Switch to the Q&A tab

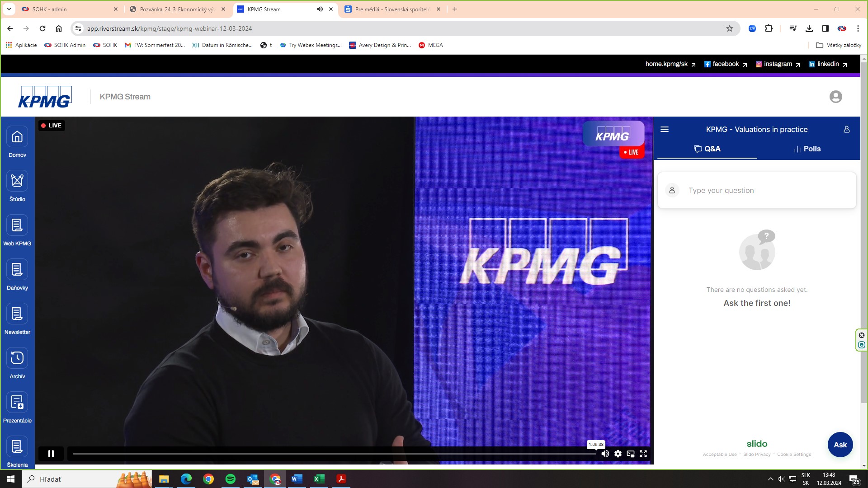point(707,149)
